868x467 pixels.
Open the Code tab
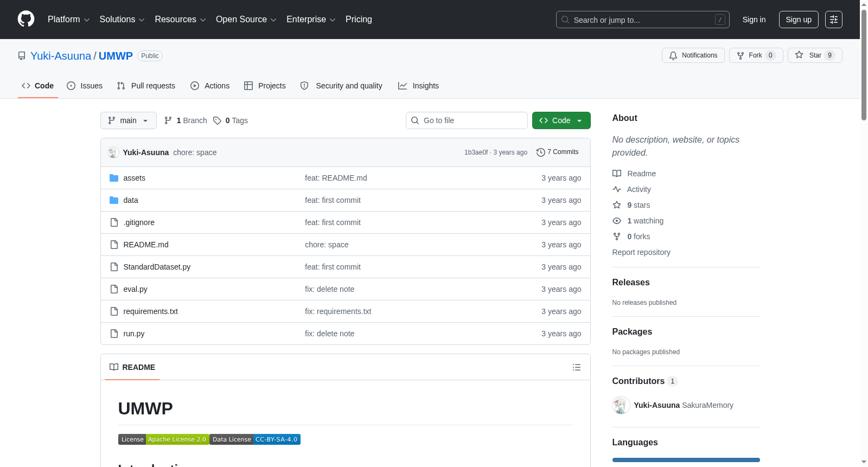(38, 86)
